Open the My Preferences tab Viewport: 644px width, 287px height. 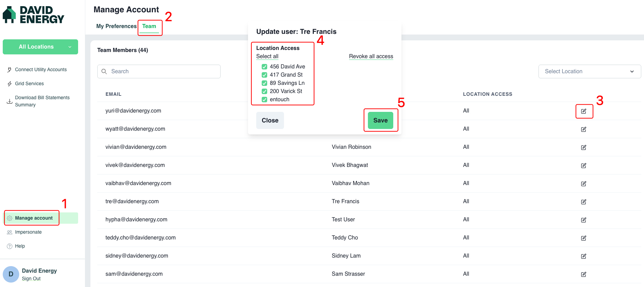point(116,26)
